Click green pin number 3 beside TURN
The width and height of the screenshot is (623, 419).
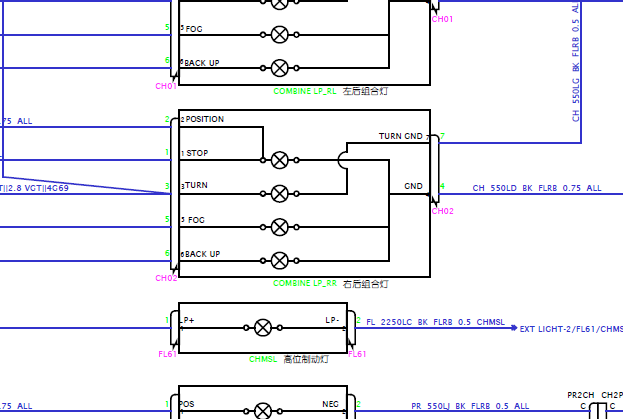(167, 186)
